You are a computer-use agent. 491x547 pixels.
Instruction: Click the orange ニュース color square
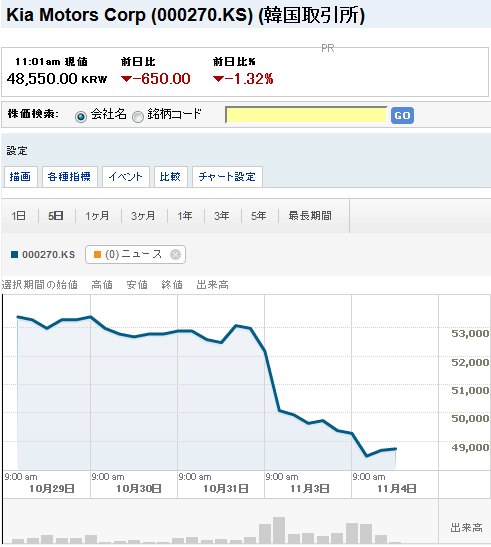98,255
